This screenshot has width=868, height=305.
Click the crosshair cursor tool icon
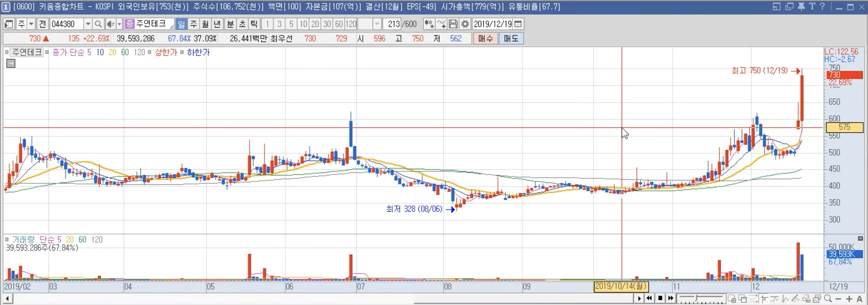(x=764, y=298)
